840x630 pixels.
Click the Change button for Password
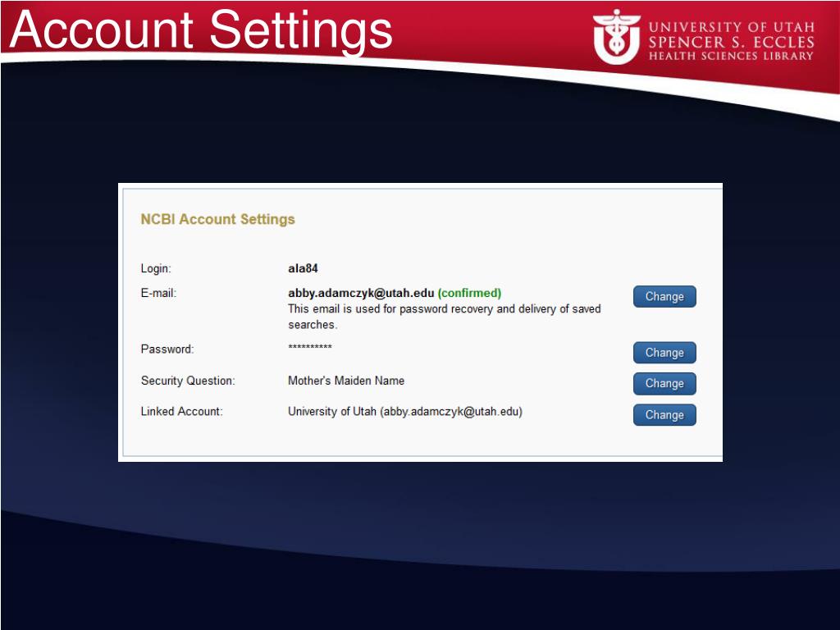[664, 353]
